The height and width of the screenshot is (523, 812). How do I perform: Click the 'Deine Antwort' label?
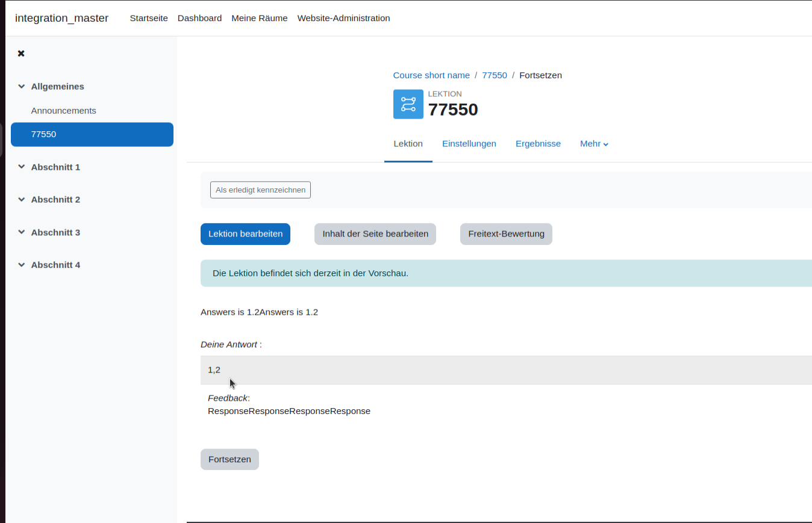(x=229, y=345)
